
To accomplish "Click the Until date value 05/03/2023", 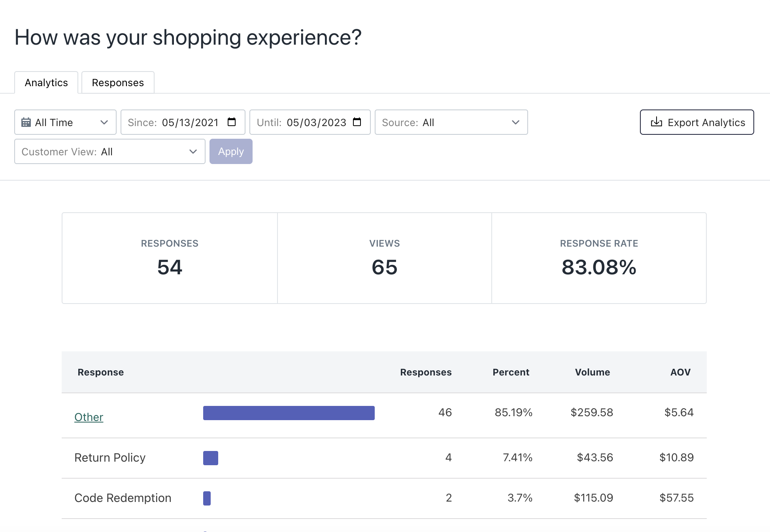I will tap(316, 123).
